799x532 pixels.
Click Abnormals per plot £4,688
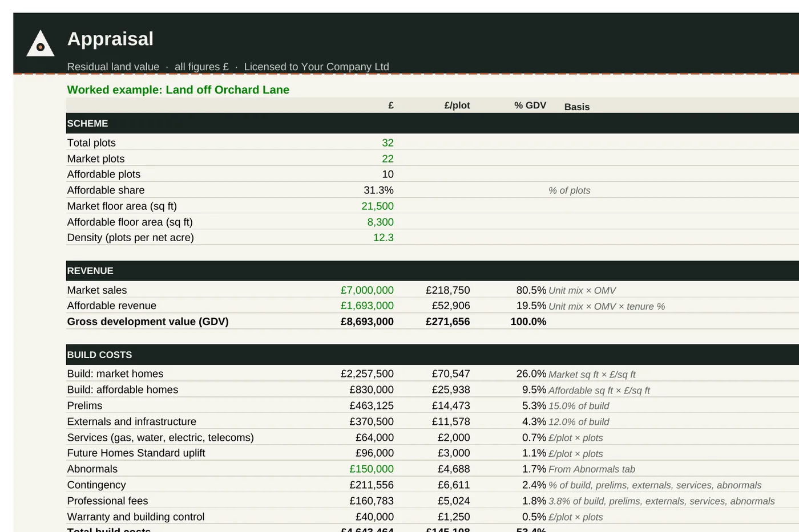(454, 469)
